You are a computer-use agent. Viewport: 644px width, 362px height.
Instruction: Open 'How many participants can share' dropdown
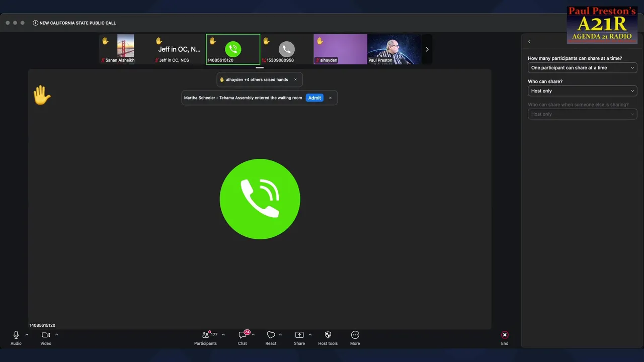[583, 68]
